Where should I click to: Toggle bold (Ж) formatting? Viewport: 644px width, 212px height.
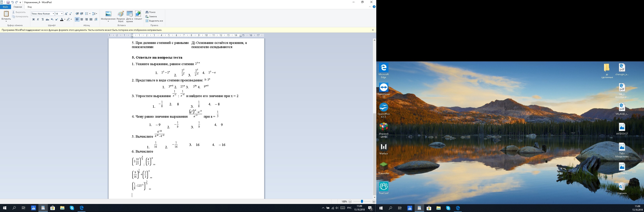coord(34,20)
